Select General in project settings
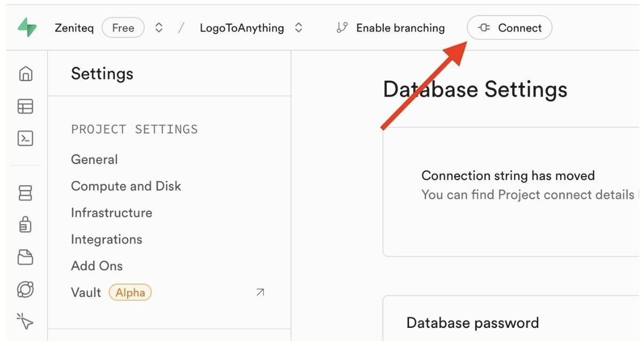 click(x=95, y=159)
